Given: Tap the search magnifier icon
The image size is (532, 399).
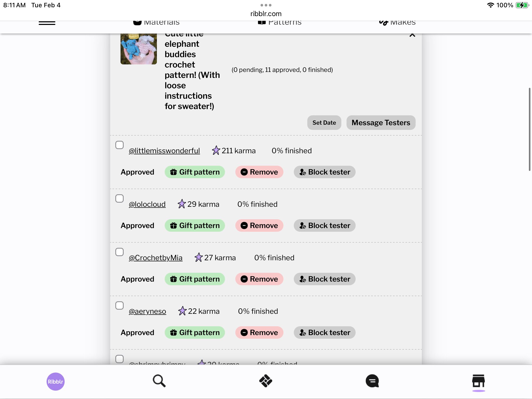Looking at the screenshot, I should tap(159, 381).
